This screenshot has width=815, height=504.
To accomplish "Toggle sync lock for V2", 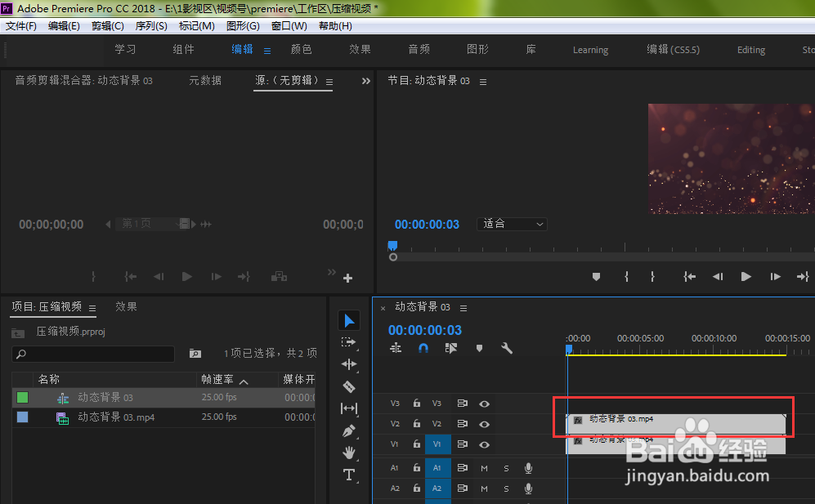I will pyautogui.click(x=462, y=423).
